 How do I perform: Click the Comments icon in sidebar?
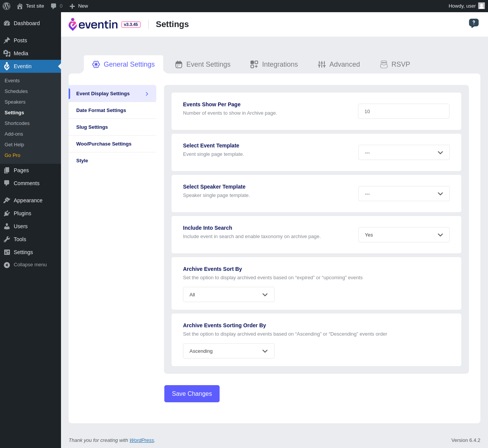pos(7,183)
